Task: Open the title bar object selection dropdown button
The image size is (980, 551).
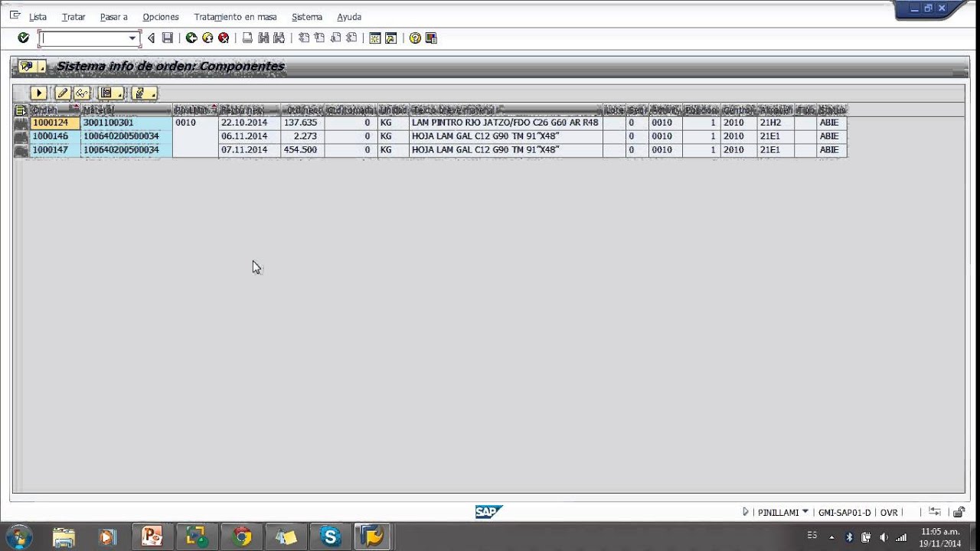Action: click(32, 67)
